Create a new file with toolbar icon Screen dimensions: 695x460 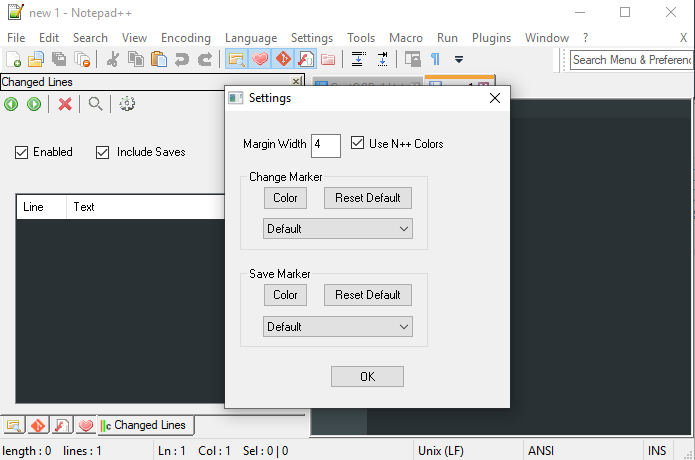pyautogui.click(x=13, y=59)
